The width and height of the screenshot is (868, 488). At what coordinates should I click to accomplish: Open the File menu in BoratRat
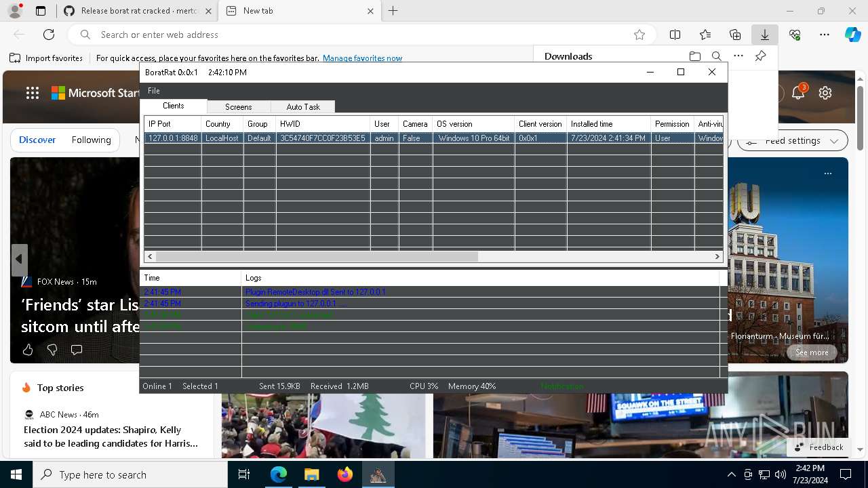[154, 91]
